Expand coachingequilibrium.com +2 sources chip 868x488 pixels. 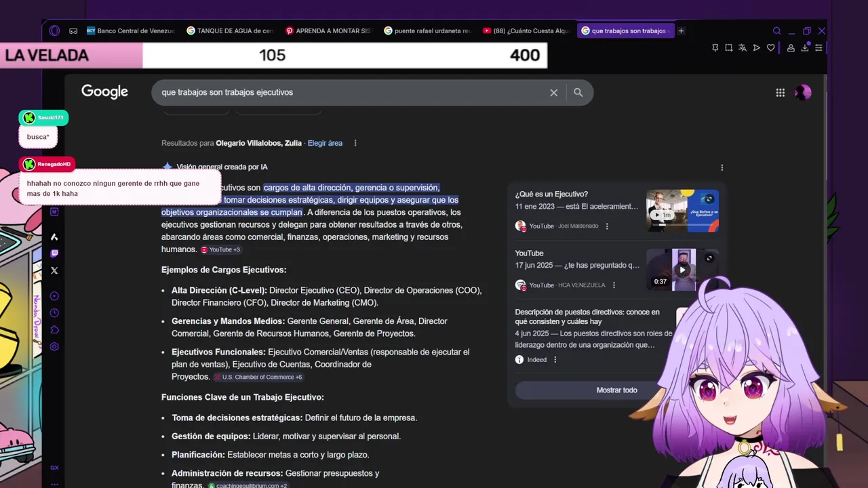point(248,485)
